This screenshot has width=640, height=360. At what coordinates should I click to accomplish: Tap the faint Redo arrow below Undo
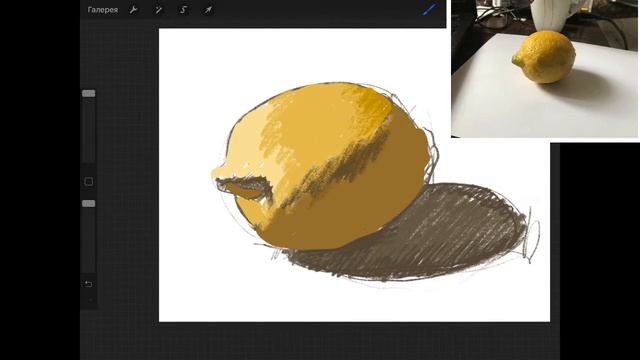90,300
